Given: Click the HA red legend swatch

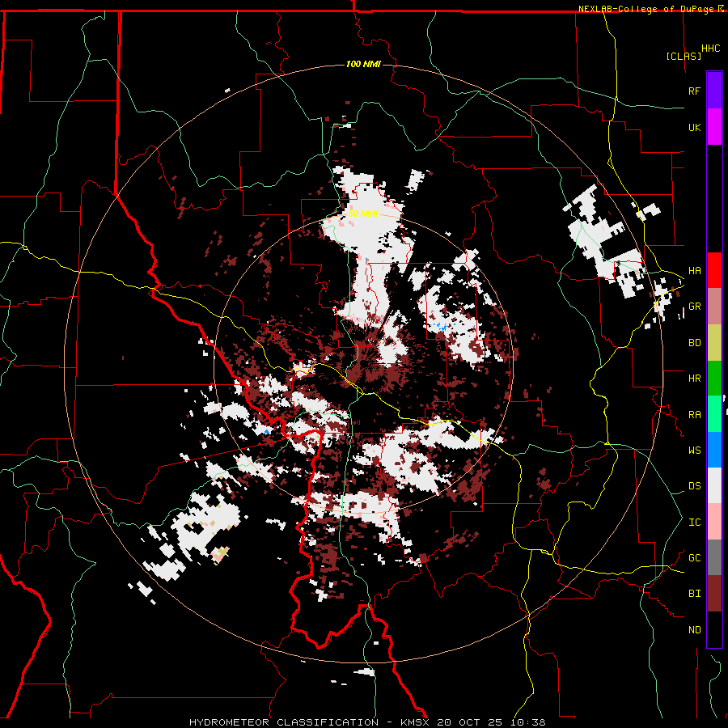Looking at the screenshot, I should (x=714, y=270).
